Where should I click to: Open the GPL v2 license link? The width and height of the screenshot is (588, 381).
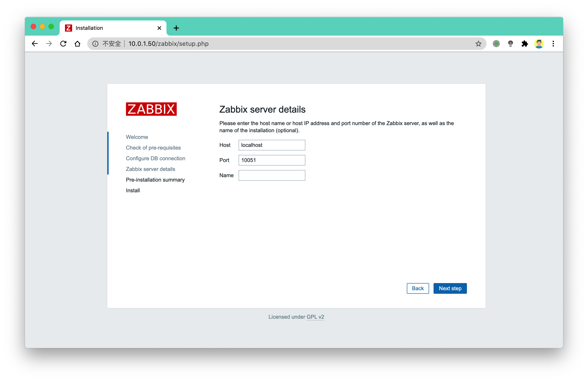coord(315,317)
